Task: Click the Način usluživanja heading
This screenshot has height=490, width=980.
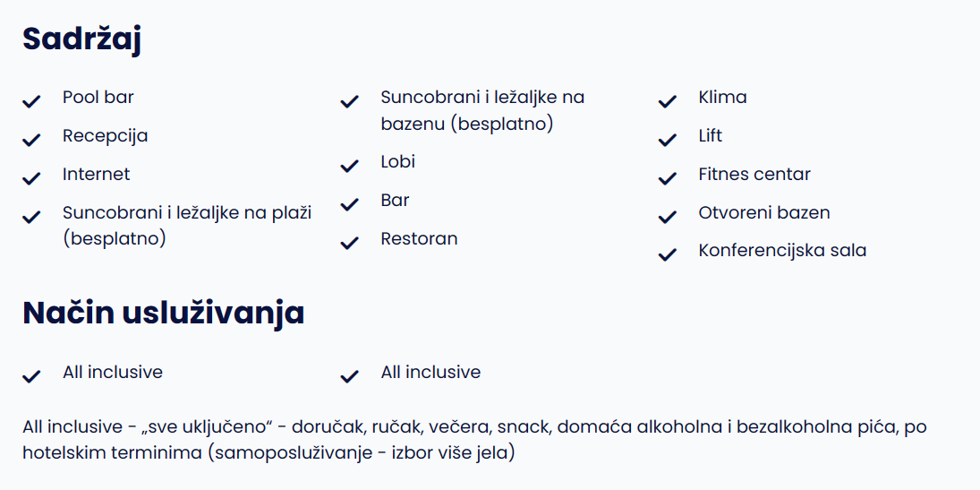Action: coord(163,313)
